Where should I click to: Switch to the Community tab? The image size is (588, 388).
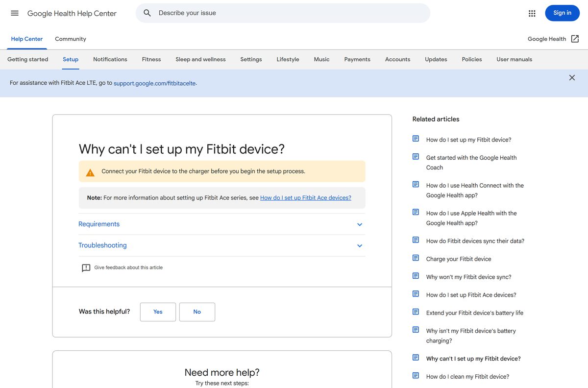coord(71,39)
